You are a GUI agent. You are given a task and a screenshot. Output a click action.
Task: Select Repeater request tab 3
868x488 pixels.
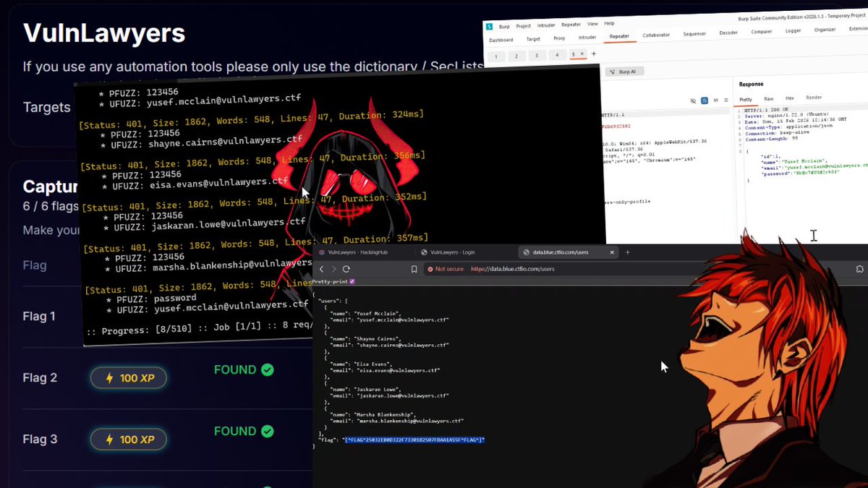(x=537, y=55)
